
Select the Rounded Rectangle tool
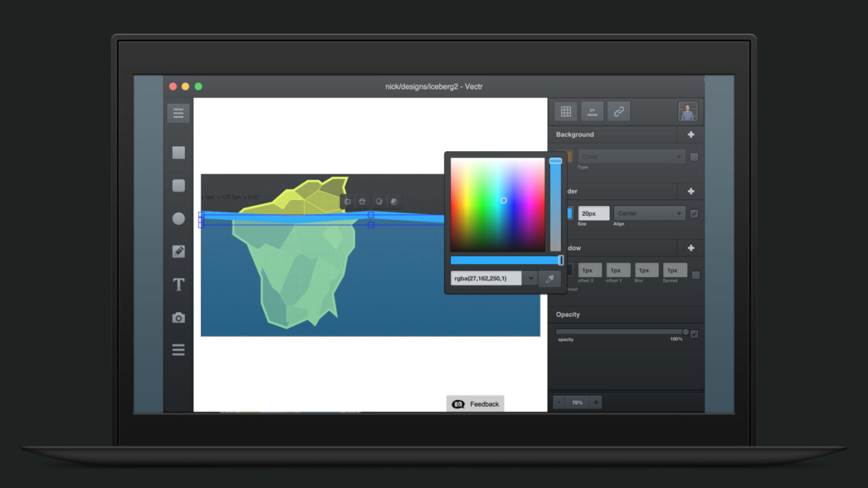pos(178,185)
